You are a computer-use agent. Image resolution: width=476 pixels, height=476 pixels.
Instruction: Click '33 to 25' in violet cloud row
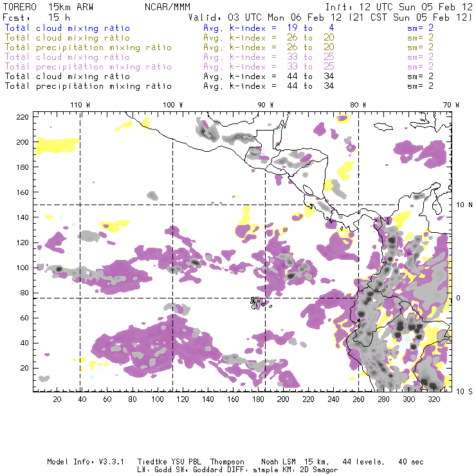click(311, 57)
